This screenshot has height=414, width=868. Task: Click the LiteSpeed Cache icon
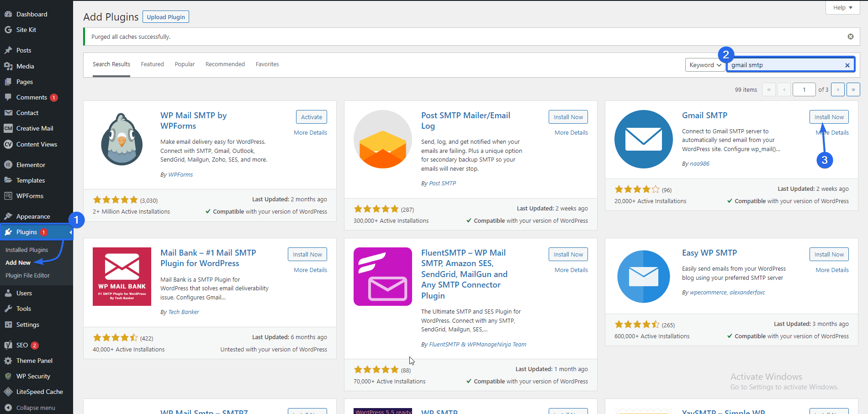[8, 392]
